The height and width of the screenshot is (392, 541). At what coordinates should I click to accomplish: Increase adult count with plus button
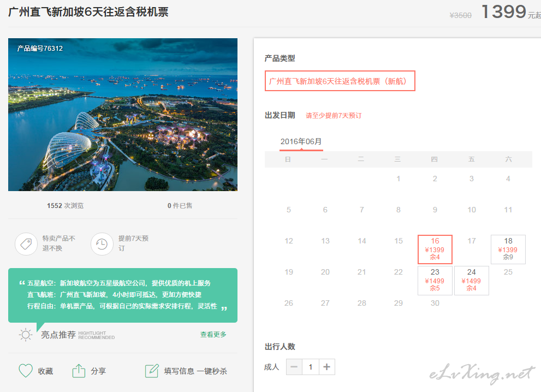click(x=327, y=367)
